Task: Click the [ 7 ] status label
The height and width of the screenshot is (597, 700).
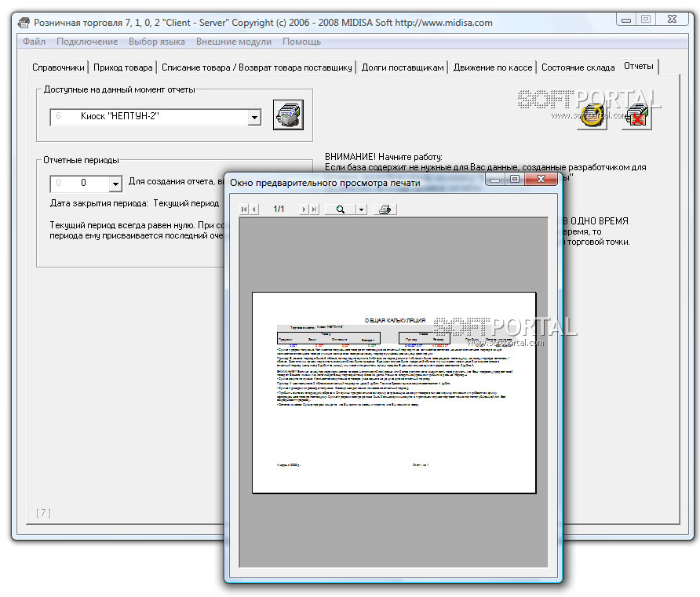Action: 43,513
